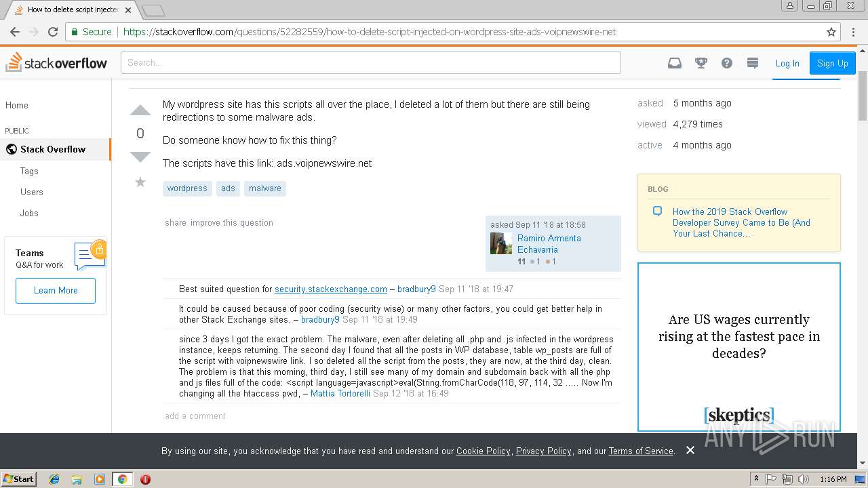Focus the Stack Overflow search box
868x488 pixels.
(371, 62)
